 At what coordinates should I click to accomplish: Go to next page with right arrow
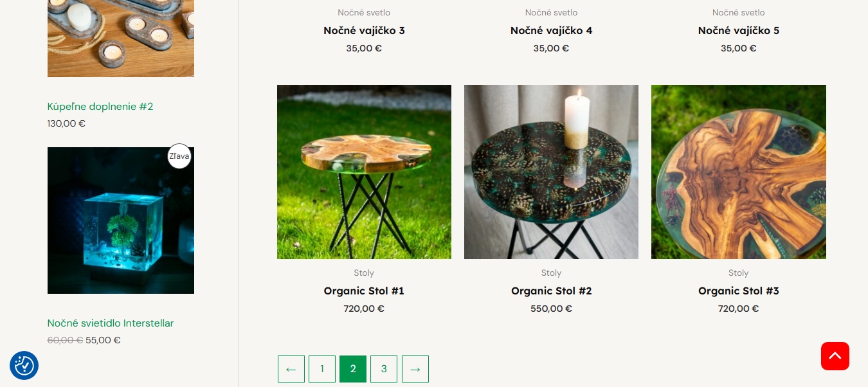click(415, 369)
